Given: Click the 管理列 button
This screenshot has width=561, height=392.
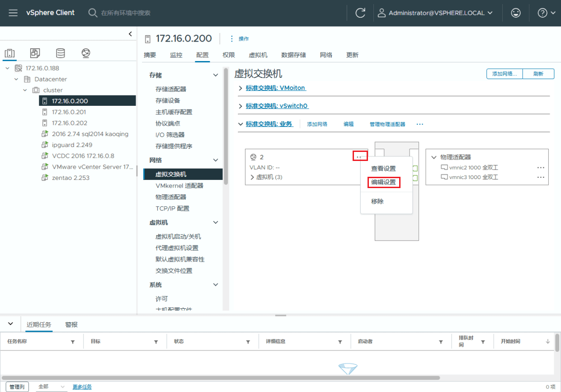Looking at the screenshot, I should click(x=17, y=387).
